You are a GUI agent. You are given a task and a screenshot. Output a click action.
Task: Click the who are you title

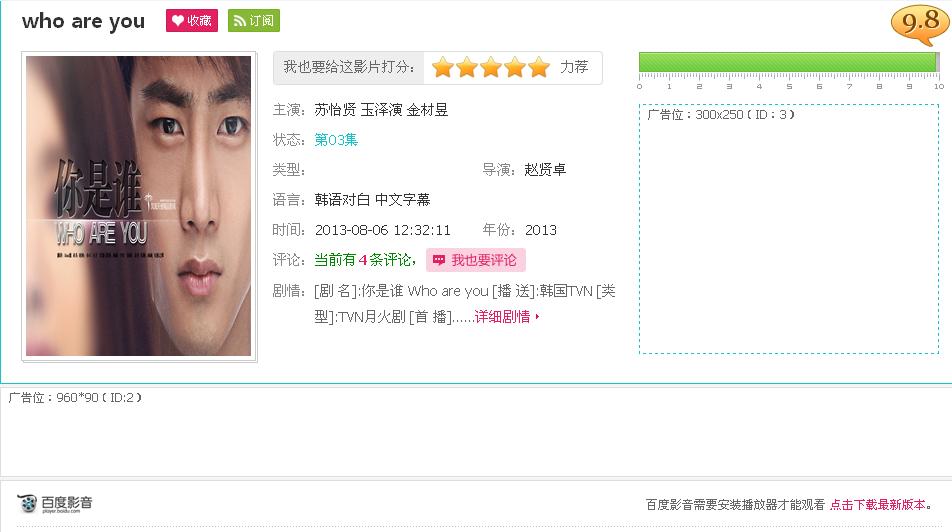tap(83, 22)
